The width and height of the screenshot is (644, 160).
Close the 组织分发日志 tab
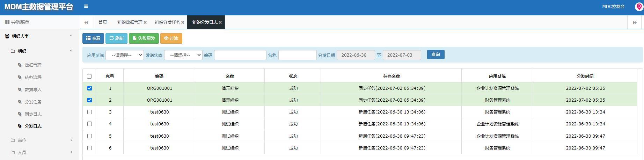click(x=220, y=22)
